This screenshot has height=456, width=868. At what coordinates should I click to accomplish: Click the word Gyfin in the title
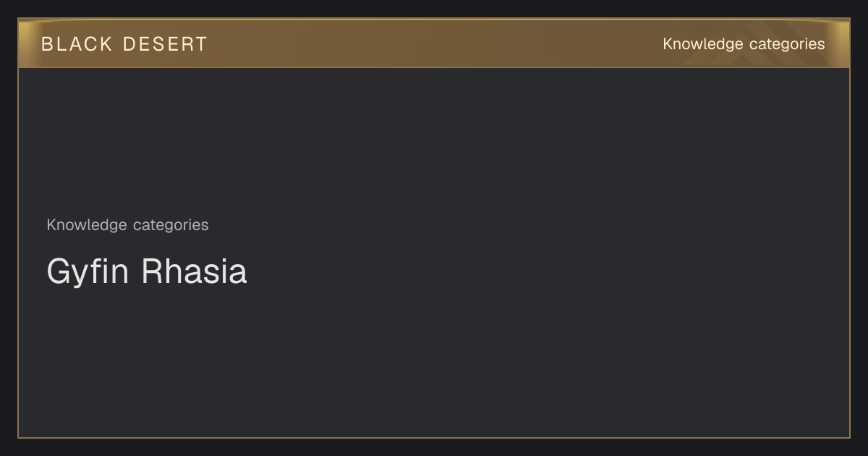click(x=88, y=272)
